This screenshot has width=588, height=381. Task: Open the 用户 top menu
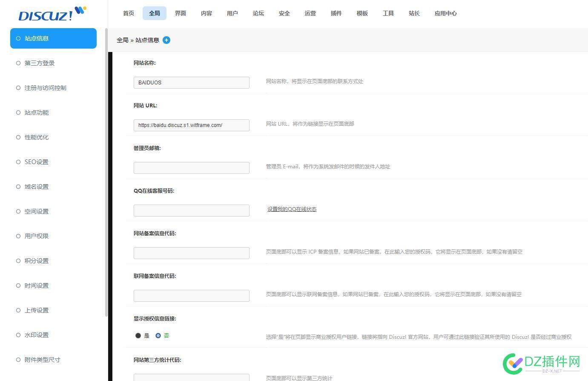pyautogui.click(x=232, y=13)
